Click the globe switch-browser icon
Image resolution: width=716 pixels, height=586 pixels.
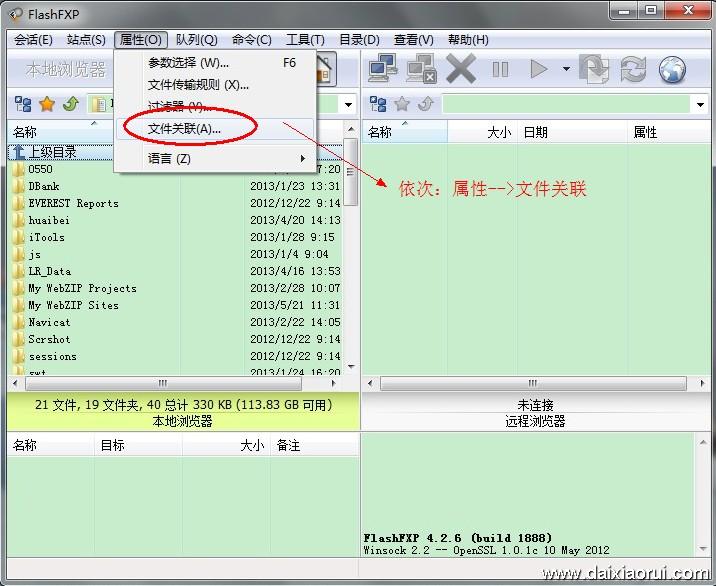672,69
